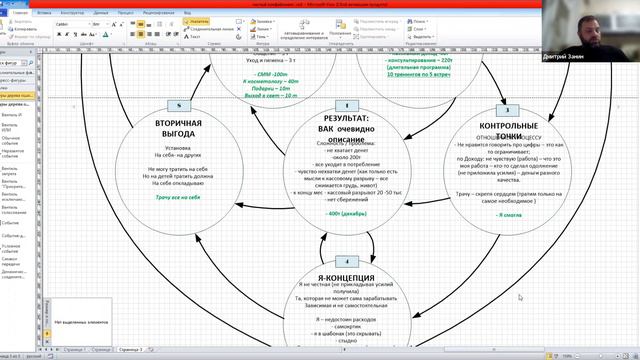
Task: Open the Layers (Слои) dropdown
Action: pyautogui.click(x=416, y=29)
